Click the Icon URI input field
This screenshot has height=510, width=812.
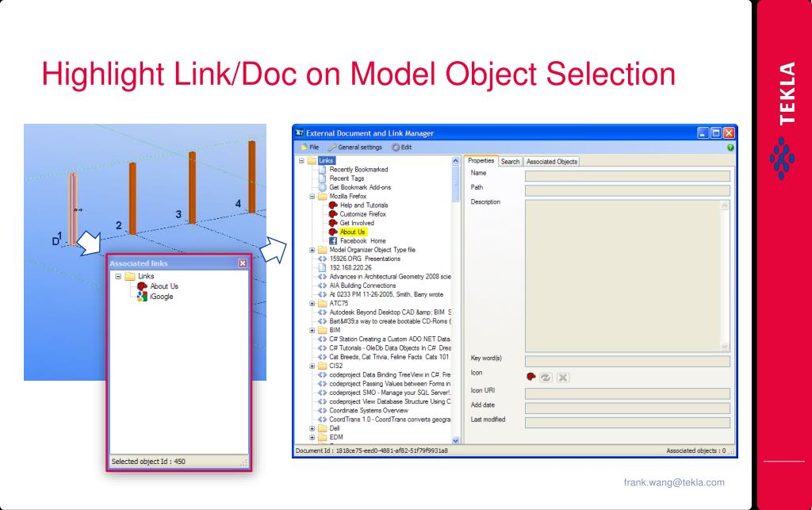[x=627, y=393]
